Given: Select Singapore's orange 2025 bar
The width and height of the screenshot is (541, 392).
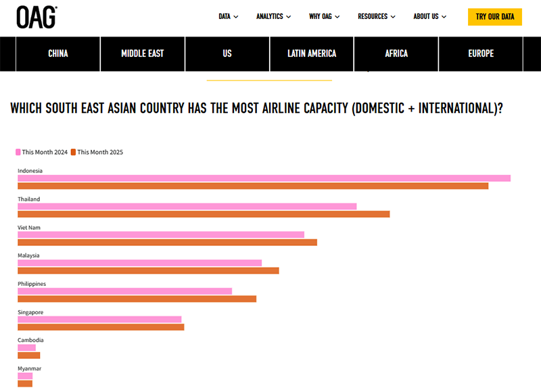Looking at the screenshot, I should pyautogui.click(x=101, y=327).
